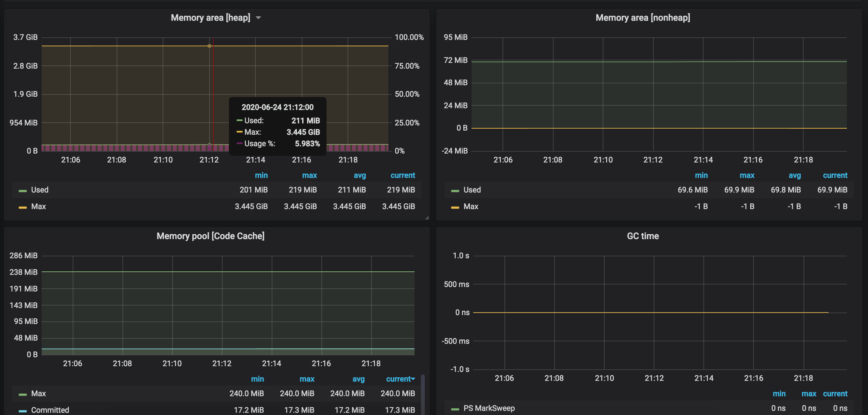This screenshot has width=868, height=415.
Task: Click heap Used min value 201 MiB
Action: click(x=254, y=190)
